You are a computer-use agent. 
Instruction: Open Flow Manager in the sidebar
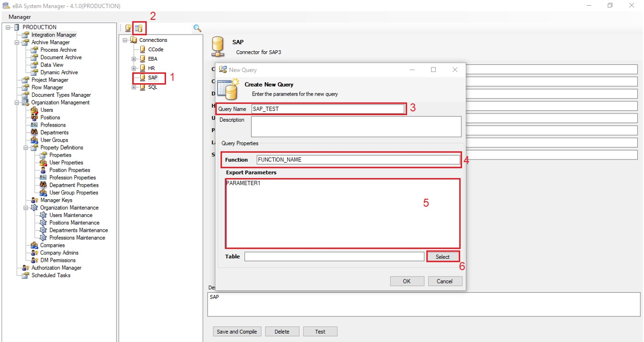click(x=47, y=87)
